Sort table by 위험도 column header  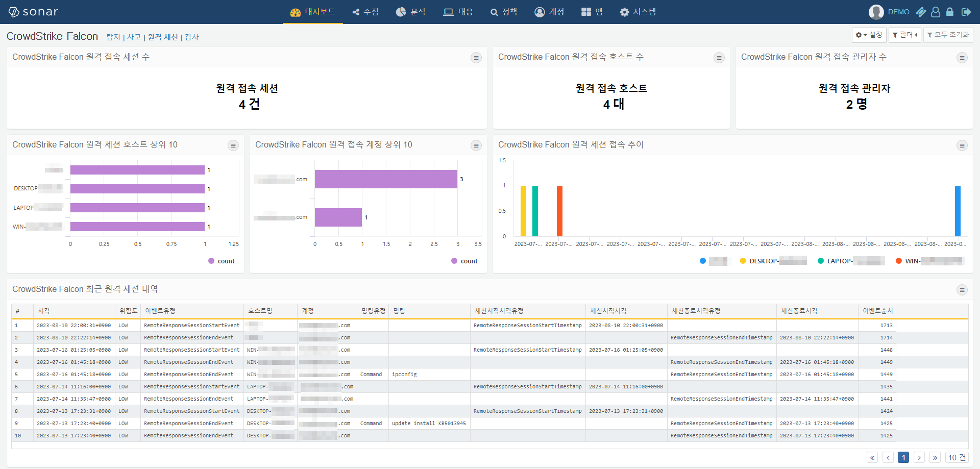[128, 311]
